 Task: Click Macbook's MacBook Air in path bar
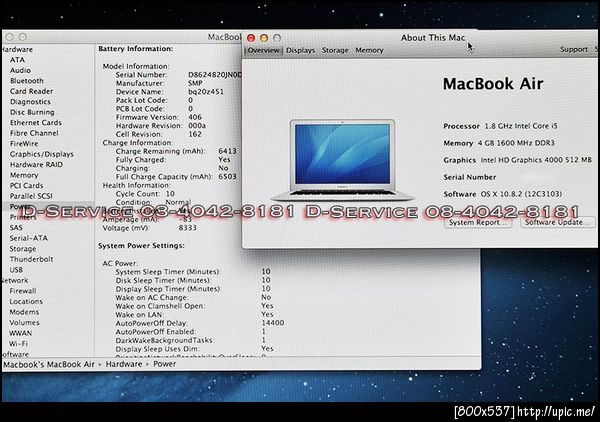(49, 364)
